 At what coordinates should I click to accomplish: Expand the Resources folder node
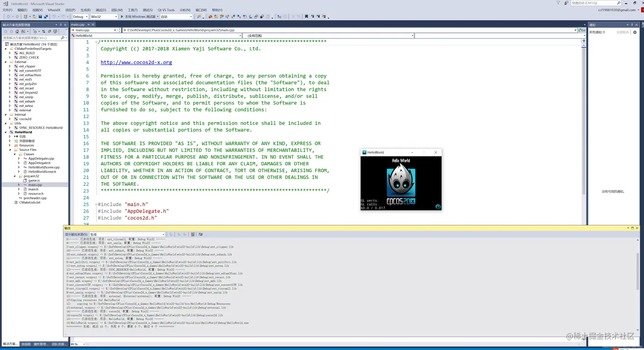pyautogui.click(x=10, y=145)
